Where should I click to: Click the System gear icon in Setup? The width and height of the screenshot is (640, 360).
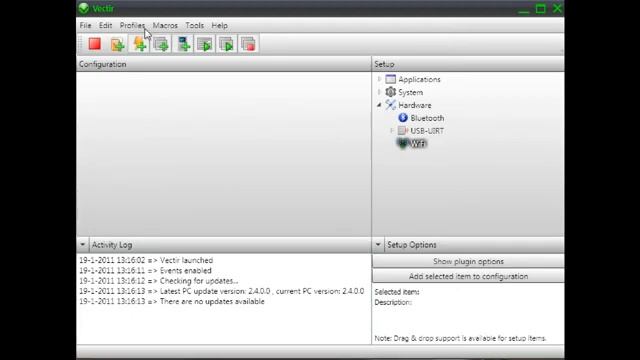click(x=391, y=92)
